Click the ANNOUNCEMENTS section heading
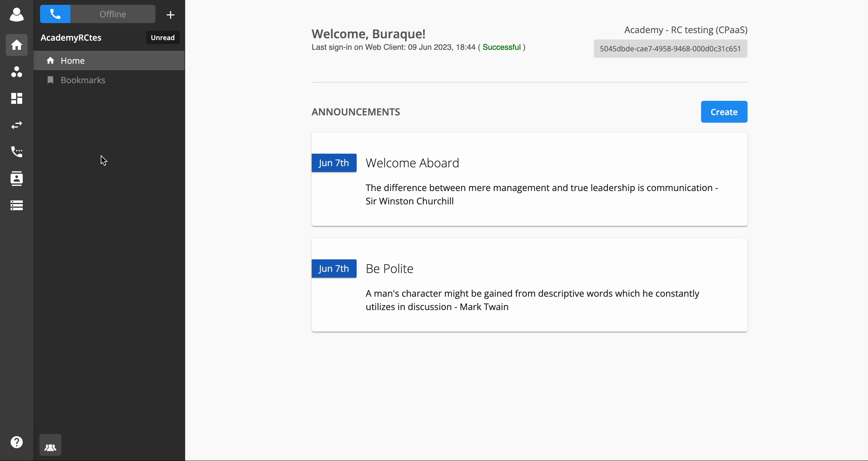Viewport: 868px width, 461px height. [x=355, y=112]
